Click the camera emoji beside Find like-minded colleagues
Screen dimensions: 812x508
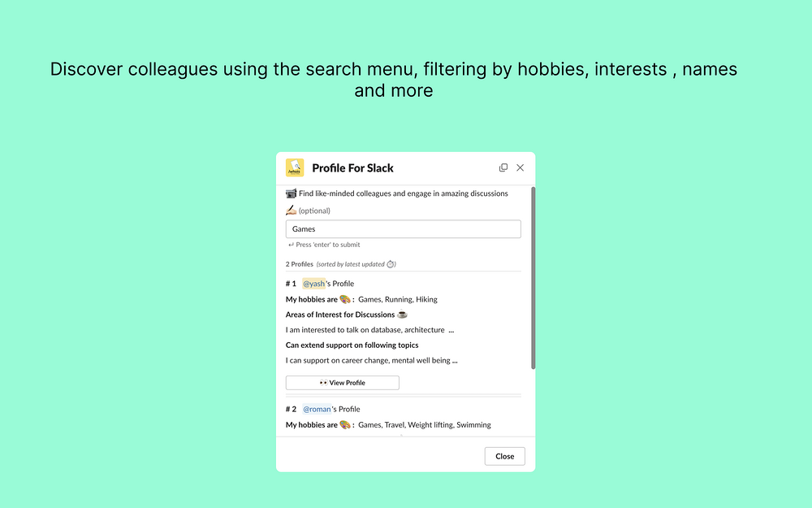[x=291, y=193]
